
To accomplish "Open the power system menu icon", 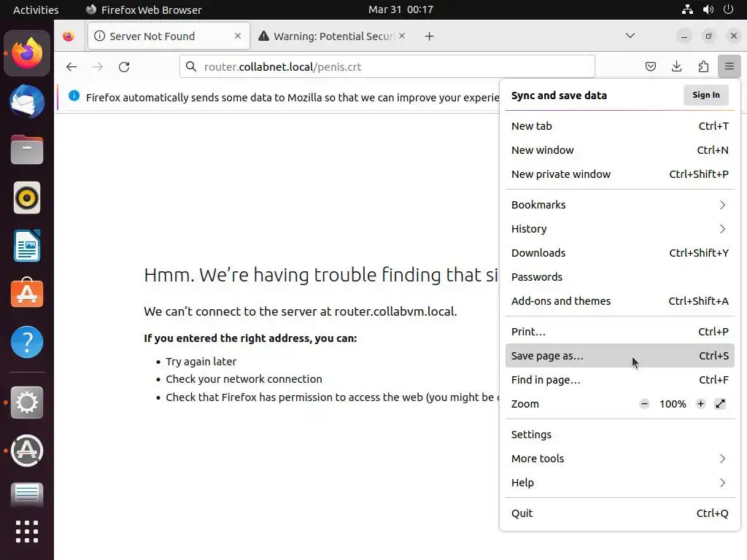I will (x=729, y=9).
